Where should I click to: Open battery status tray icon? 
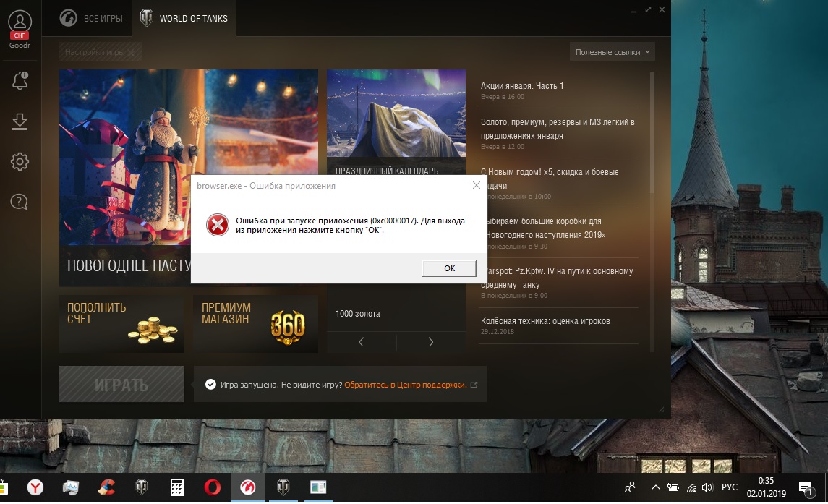[x=673, y=487]
